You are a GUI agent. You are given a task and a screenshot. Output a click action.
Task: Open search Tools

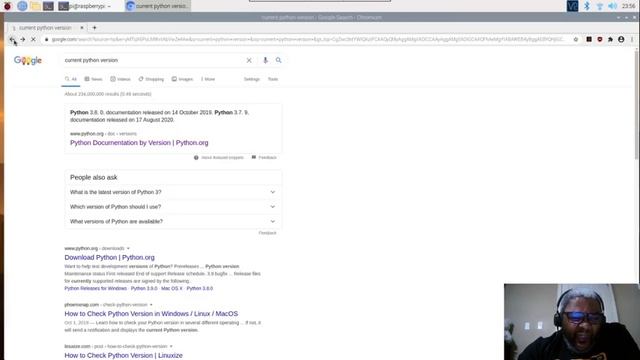(x=273, y=79)
